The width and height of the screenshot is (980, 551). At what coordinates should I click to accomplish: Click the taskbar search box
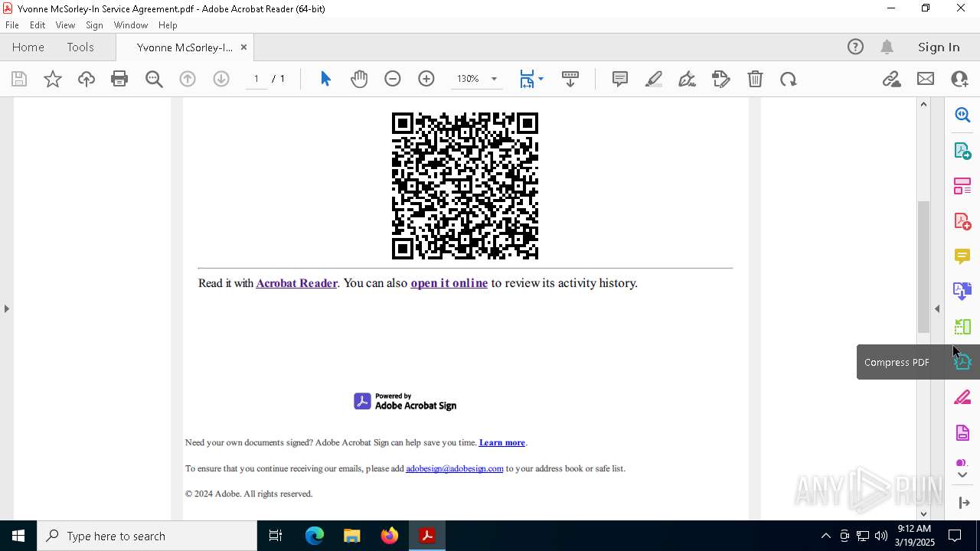[x=147, y=536]
